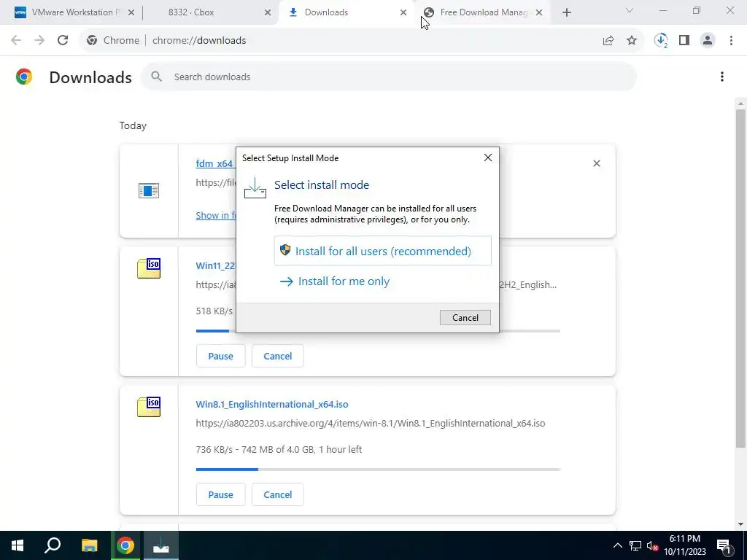
Task: Open the Windows Start menu
Action: (x=18, y=545)
